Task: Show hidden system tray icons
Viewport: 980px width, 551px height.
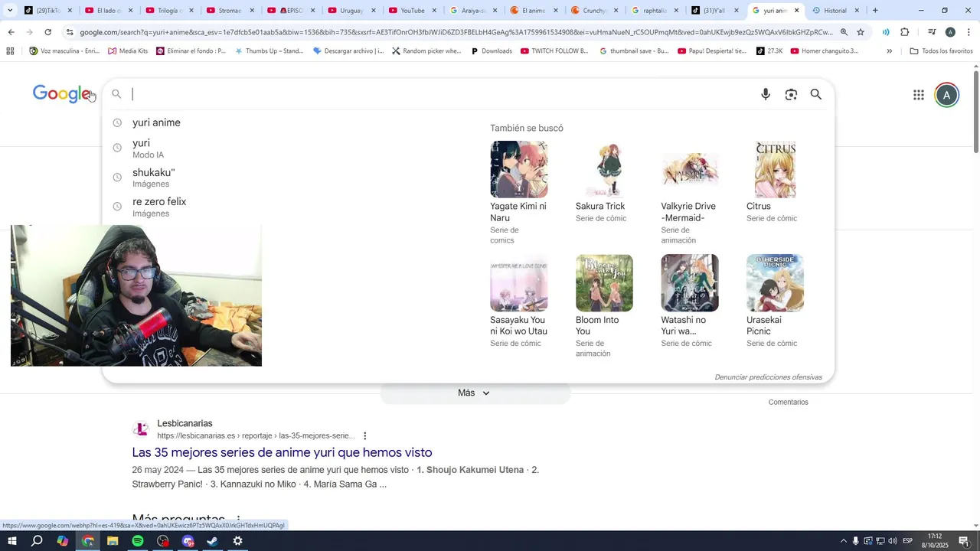Action: (x=844, y=541)
